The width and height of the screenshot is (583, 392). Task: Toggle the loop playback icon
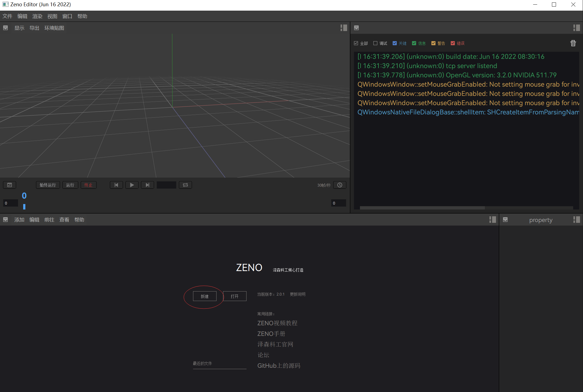click(x=185, y=185)
